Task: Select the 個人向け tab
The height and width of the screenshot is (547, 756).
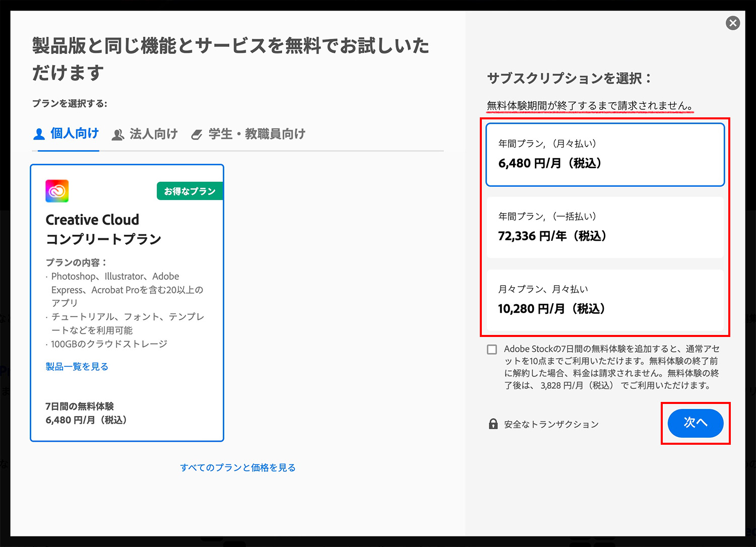Action: tap(66, 133)
